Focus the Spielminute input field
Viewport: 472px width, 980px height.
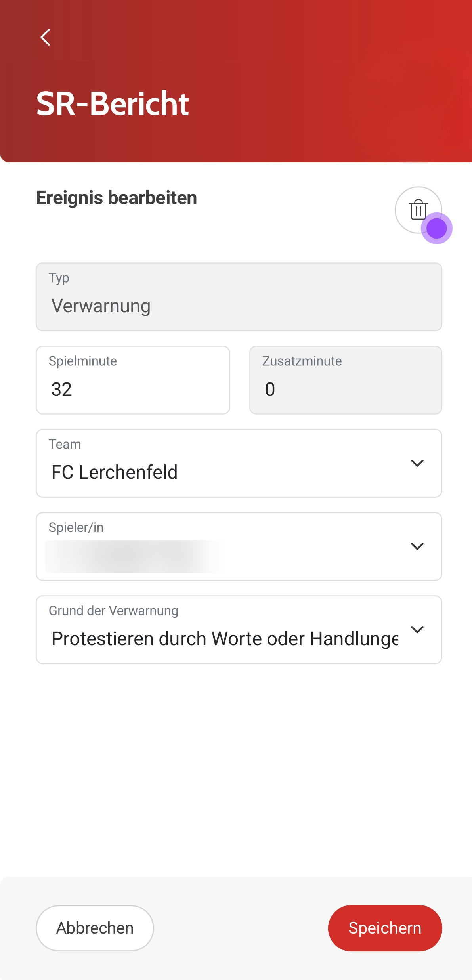click(133, 380)
